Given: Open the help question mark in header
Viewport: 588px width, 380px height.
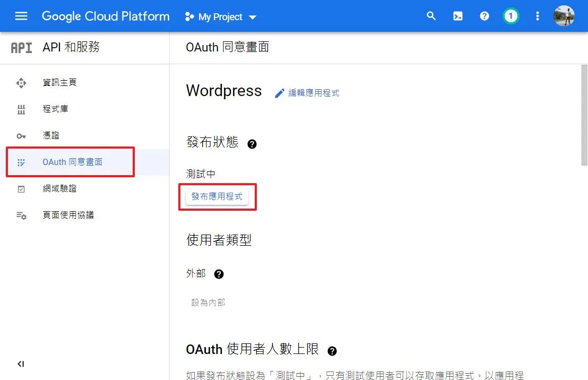Looking at the screenshot, I should (x=485, y=16).
